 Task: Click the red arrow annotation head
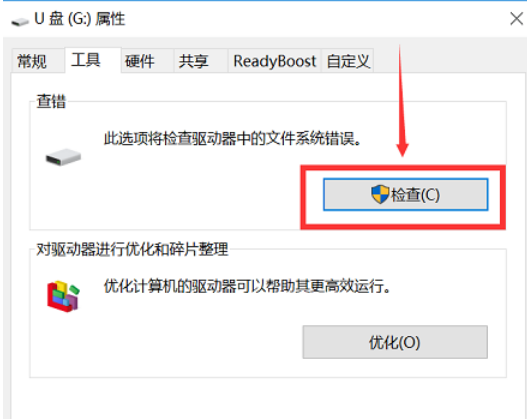(x=402, y=149)
